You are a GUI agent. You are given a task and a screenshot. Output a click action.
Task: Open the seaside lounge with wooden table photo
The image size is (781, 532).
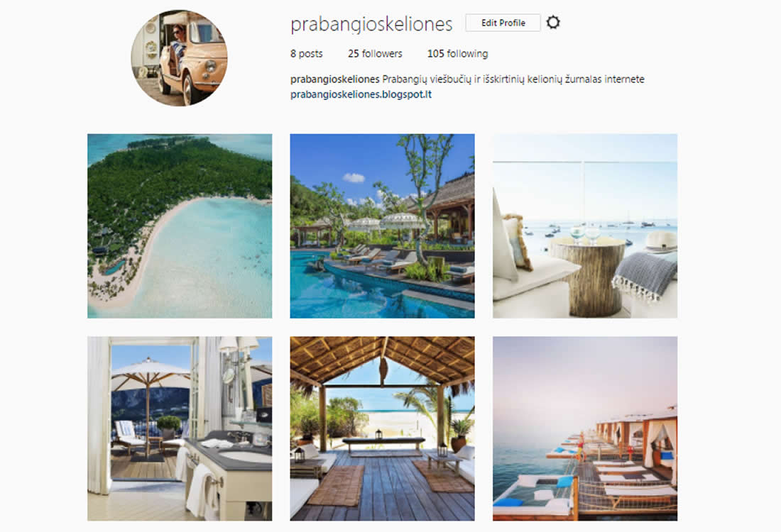(x=585, y=226)
